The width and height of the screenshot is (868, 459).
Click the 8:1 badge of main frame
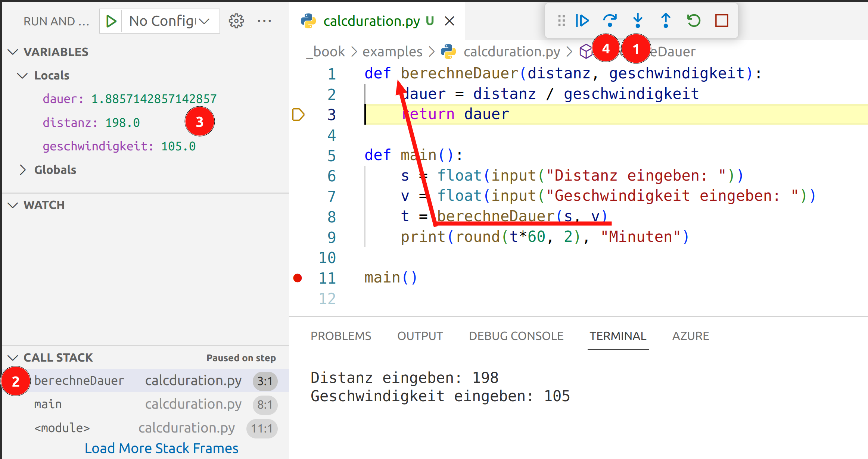pyautogui.click(x=265, y=405)
